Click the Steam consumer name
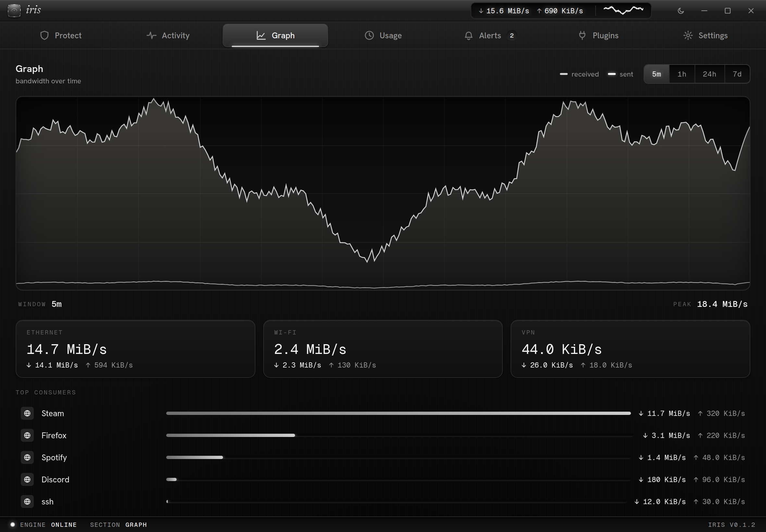The image size is (766, 532). (53, 413)
